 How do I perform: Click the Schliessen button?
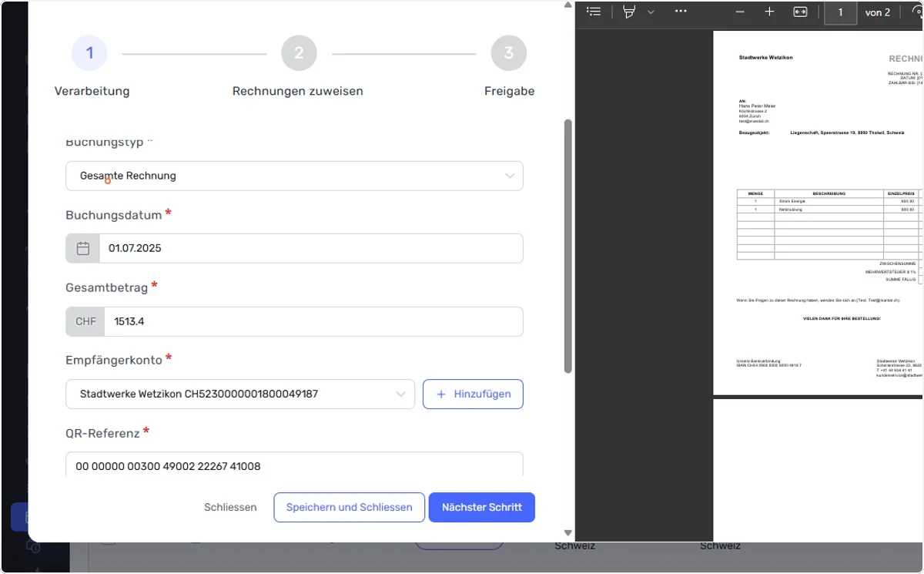pyautogui.click(x=230, y=507)
